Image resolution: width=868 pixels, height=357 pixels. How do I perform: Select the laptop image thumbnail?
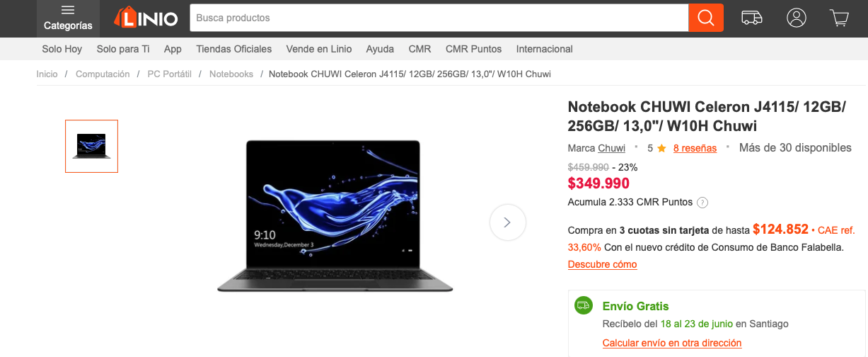tap(91, 146)
